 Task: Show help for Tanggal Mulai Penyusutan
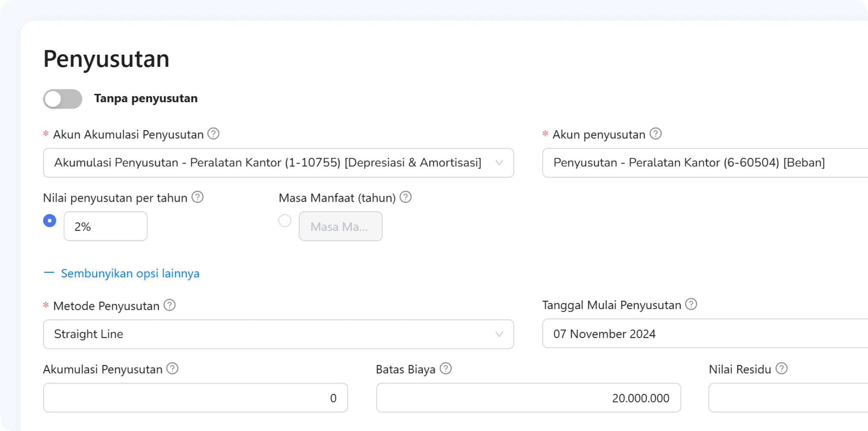coord(691,304)
